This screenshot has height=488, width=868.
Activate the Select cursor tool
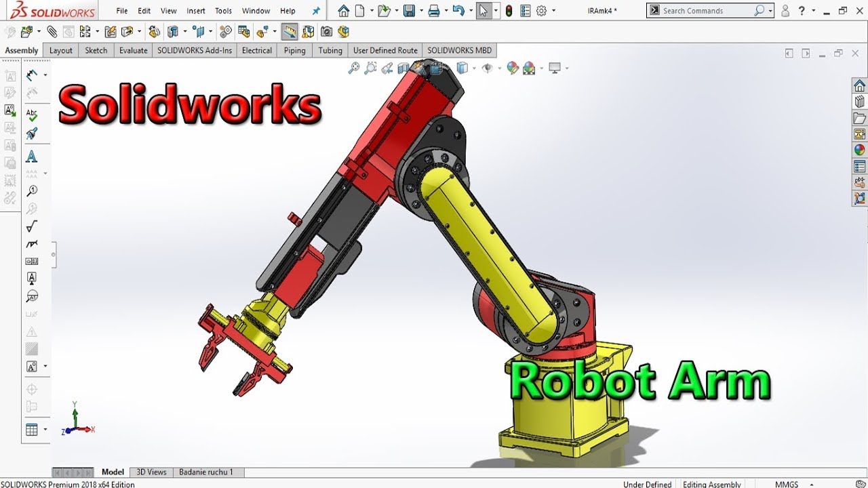point(484,11)
